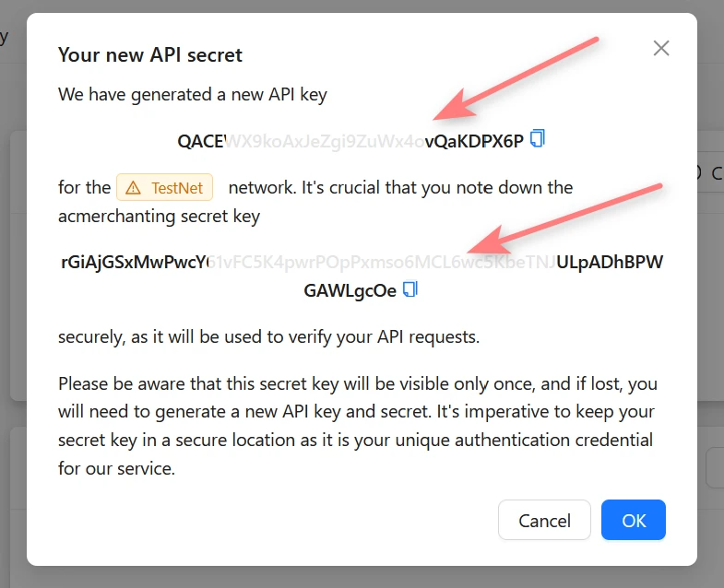Click the blurred middle portion of API key
724x588 pixels.
coord(324,141)
